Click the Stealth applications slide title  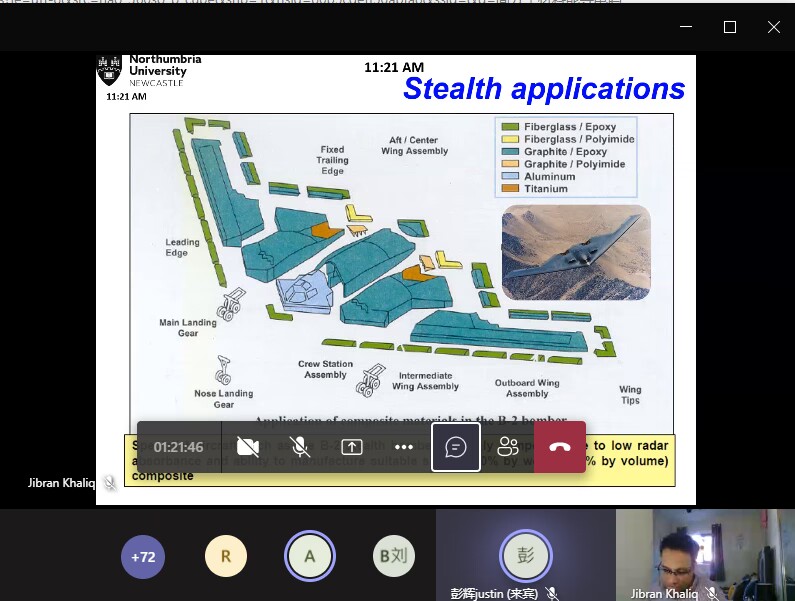543,89
